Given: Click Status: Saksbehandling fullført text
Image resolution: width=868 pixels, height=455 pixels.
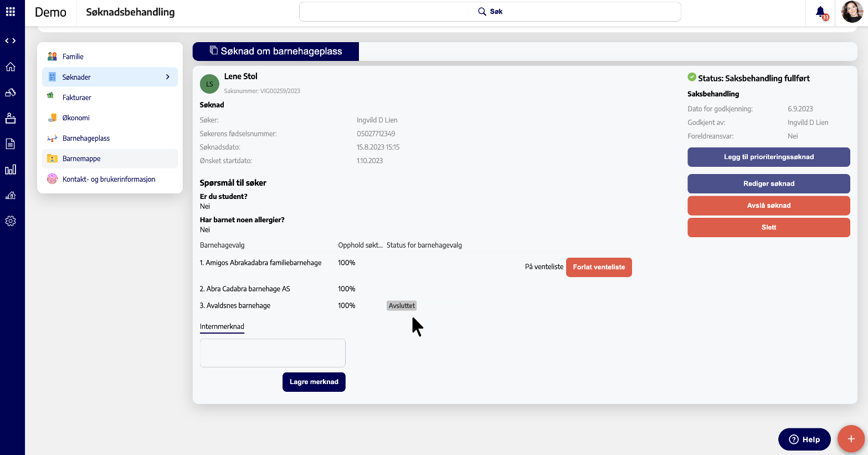Looking at the screenshot, I should [x=754, y=78].
